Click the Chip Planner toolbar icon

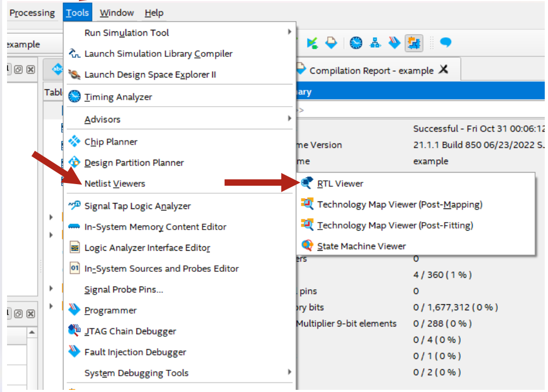[x=414, y=43]
